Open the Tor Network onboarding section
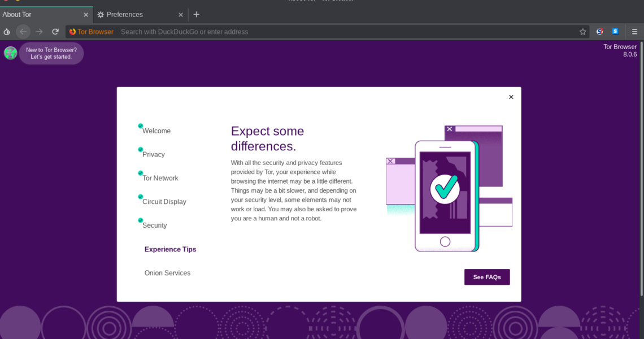Screen dimensions: 644x339 pyautogui.click(x=160, y=178)
